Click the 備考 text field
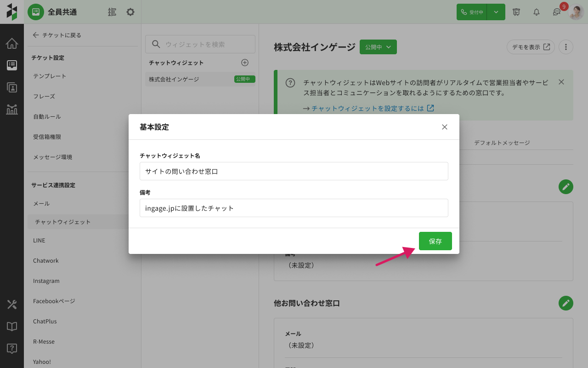 click(x=294, y=208)
